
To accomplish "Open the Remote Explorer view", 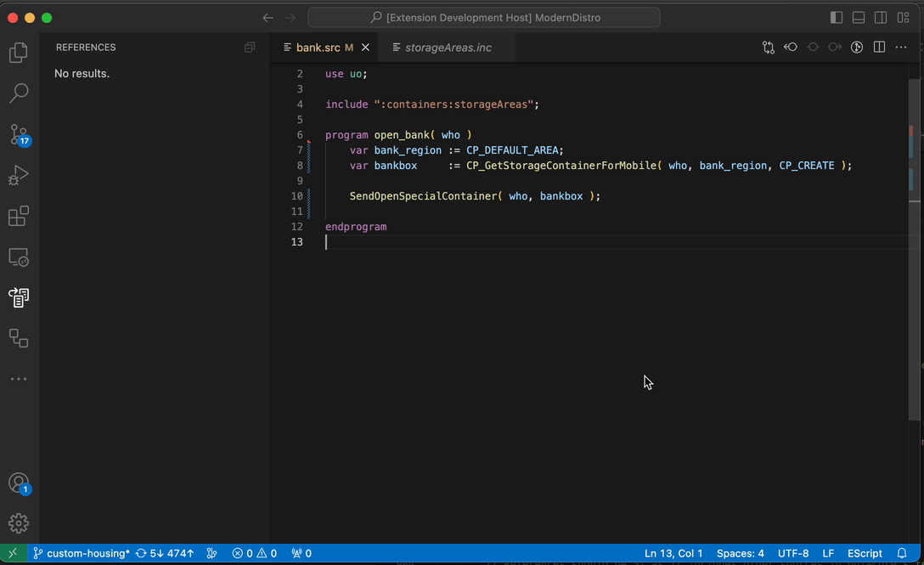I will (19, 257).
